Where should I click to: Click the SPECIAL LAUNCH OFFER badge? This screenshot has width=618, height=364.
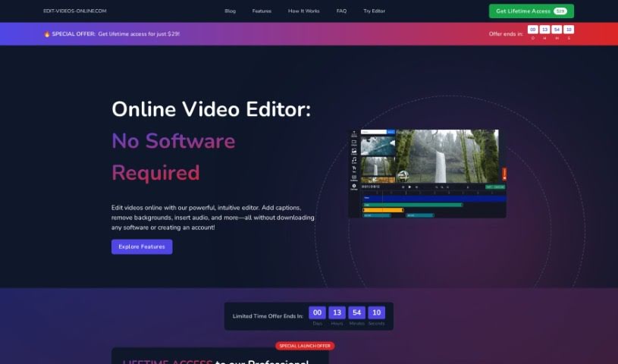coord(305,346)
